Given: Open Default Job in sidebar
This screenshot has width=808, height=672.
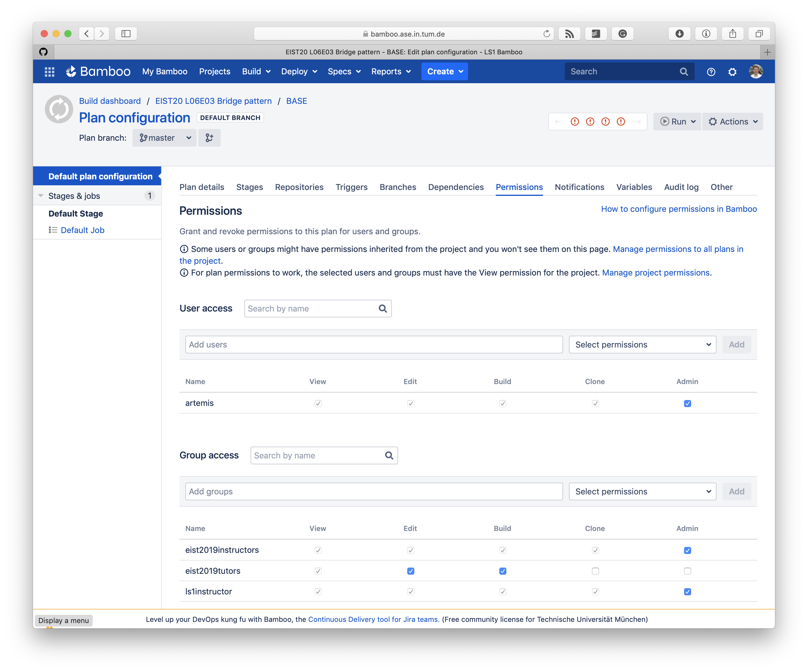Looking at the screenshot, I should 82,230.
